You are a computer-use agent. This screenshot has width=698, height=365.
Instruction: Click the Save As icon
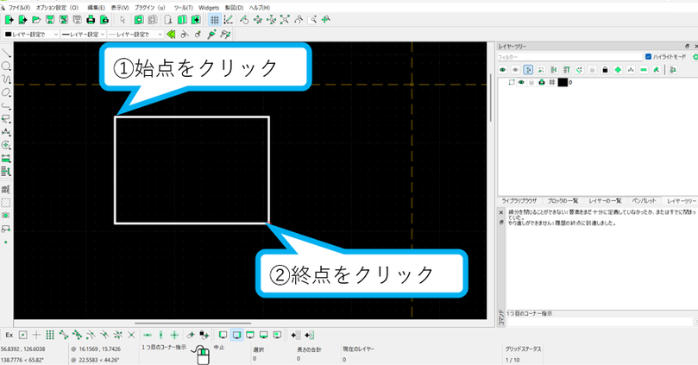(x=64, y=20)
